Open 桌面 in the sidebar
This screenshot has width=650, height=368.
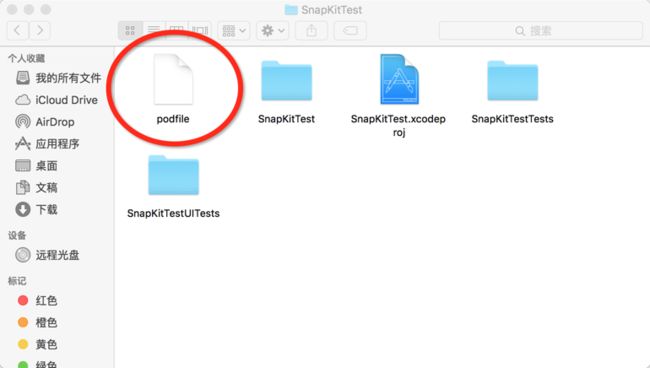coord(36,166)
